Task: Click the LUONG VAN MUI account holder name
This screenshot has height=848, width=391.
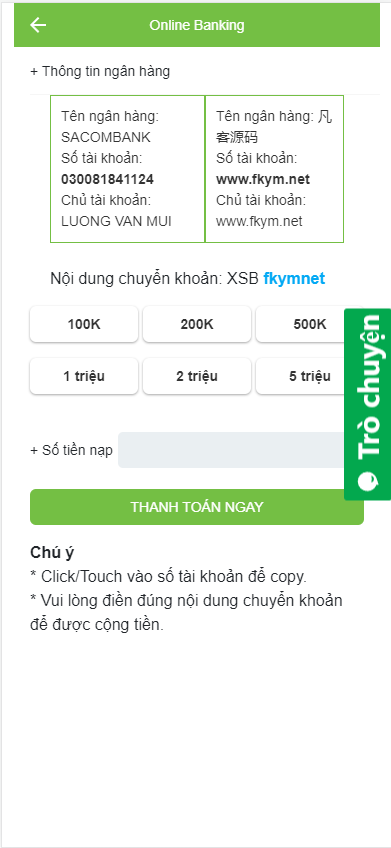Action: click(x=116, y=221)
